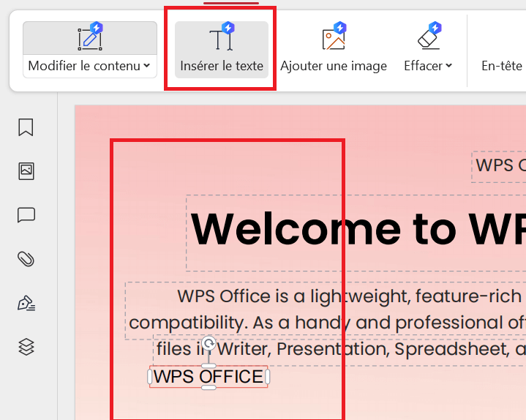Viewport: 526px width, 420px height.
Task: Open the bookmarks sidebar panel
Action: 26,127
